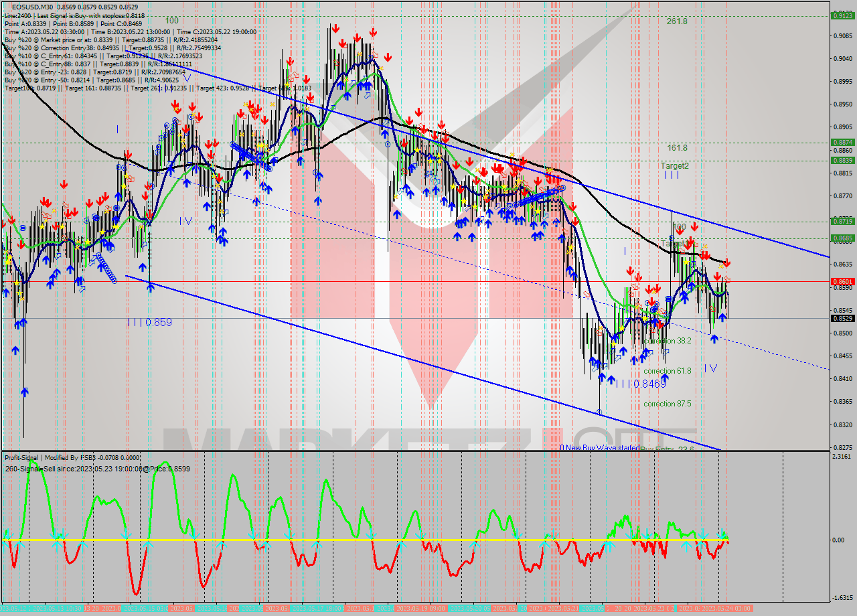The width and height of the screenshot is (857, 616).
Task: Click the 0.8950 price axis value
Action: 842,104
